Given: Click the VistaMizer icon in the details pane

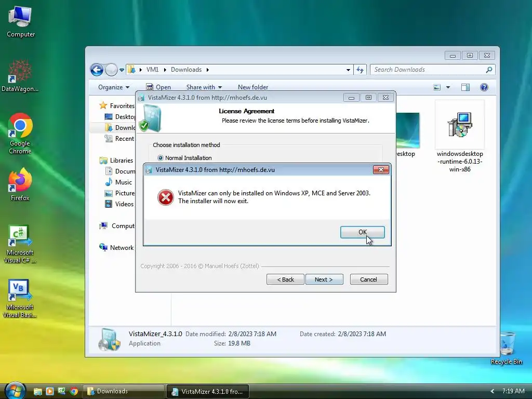Looking at the screenshot, I should click(x=109, y=339).
